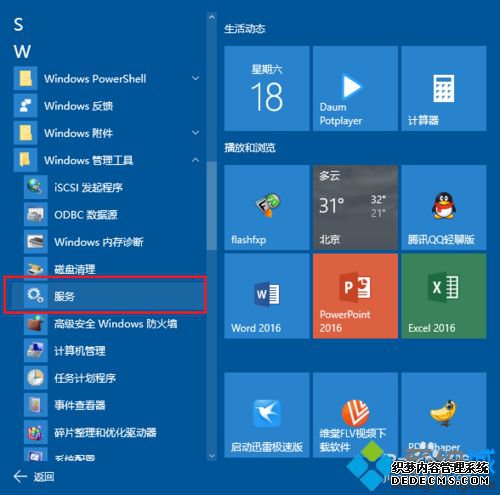
Task: Open the flashfxp tile
Action: 267,207
